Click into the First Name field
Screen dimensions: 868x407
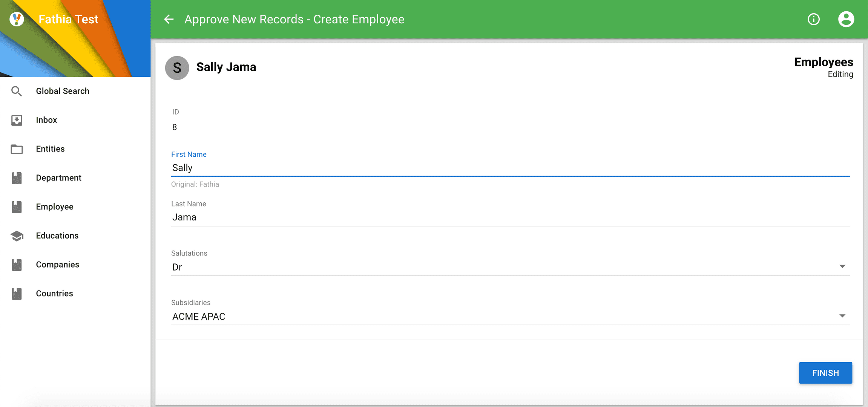[x=510, y=168]
